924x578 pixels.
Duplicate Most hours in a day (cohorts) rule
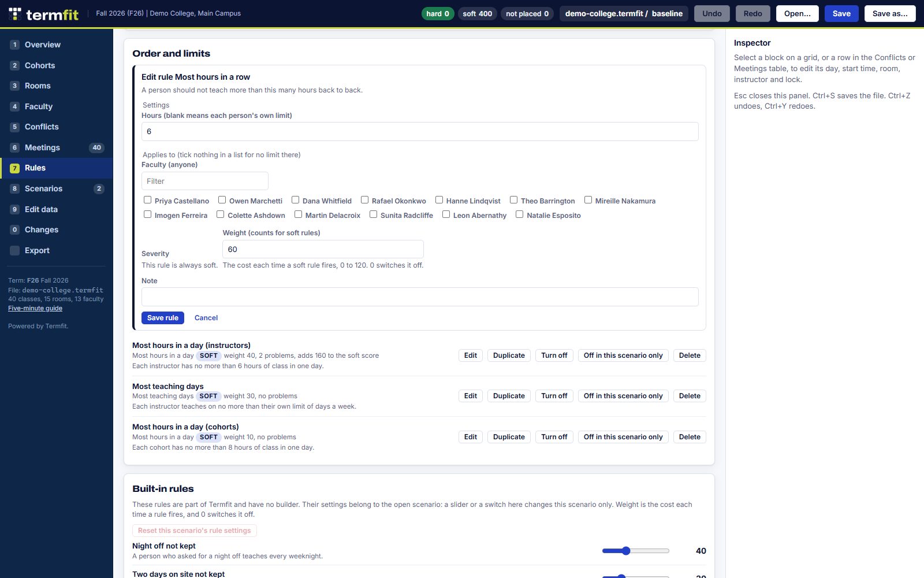tap(509, 437)
